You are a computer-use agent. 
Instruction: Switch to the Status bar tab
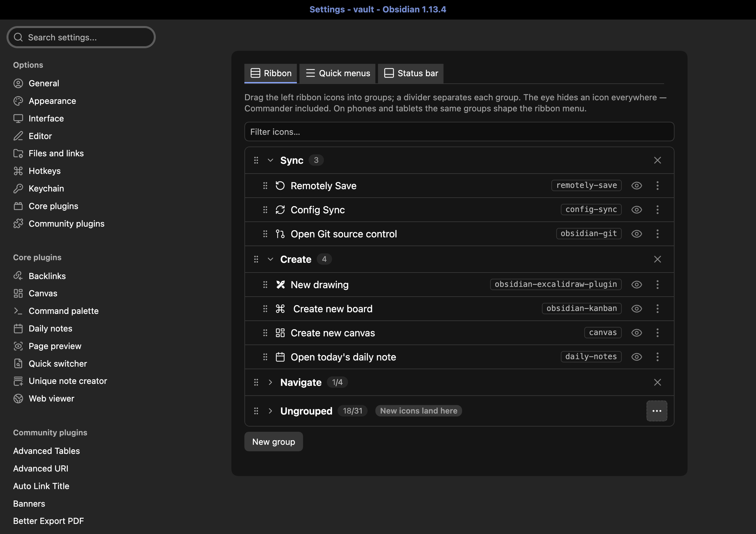[x=411, y=73]
